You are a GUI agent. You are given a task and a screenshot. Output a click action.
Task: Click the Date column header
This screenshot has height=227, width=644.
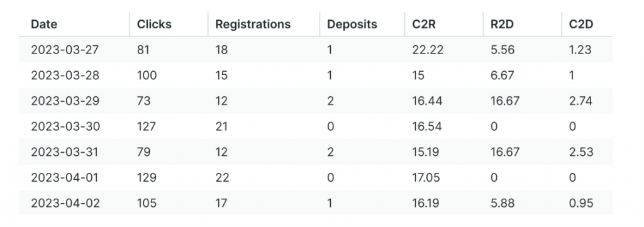click(x=44, y=25)
